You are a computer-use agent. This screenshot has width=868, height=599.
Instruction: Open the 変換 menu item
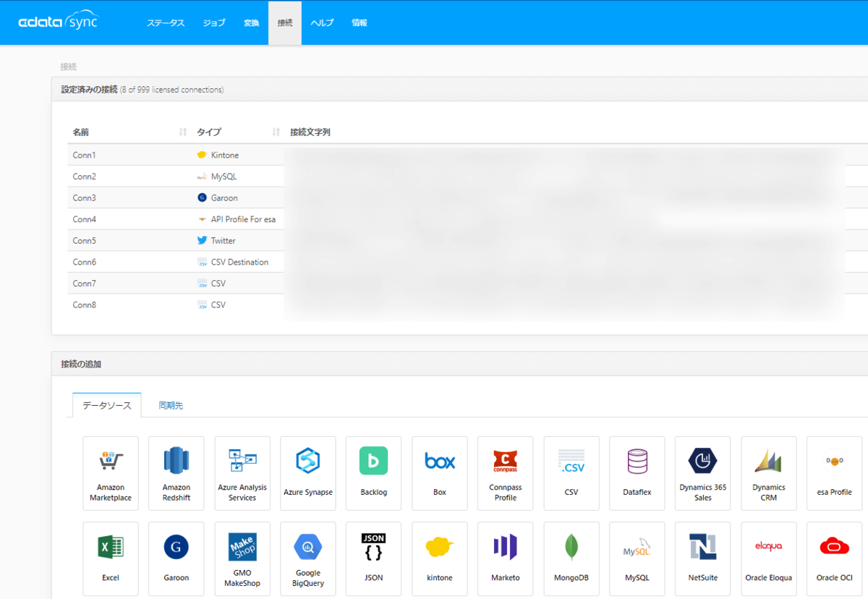pos(251,23)
